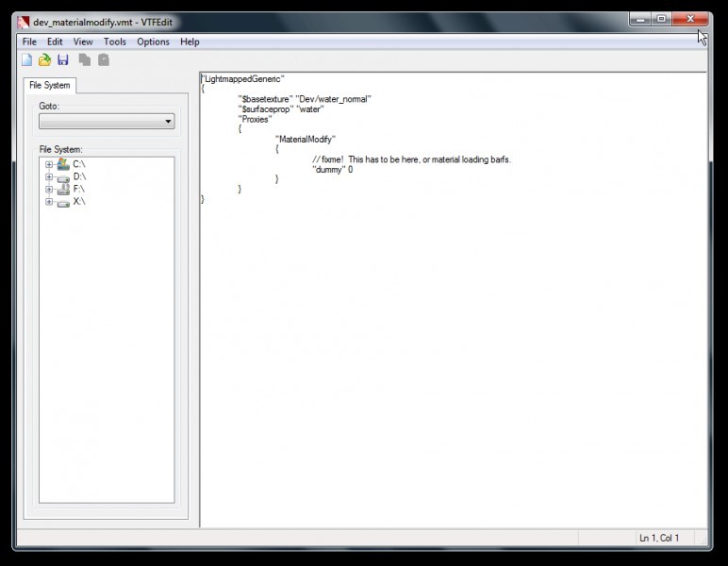Click the Paste clipboard toolbar icon
Screen dimensions: 728x566
[104, 59]
